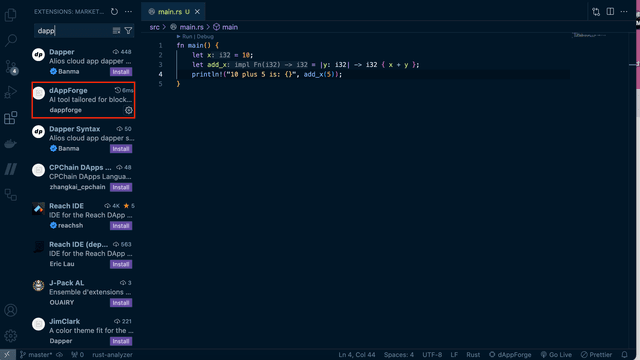Install the Reach IDE by Eric Lau
640x360 pixels.
[121, 264]
